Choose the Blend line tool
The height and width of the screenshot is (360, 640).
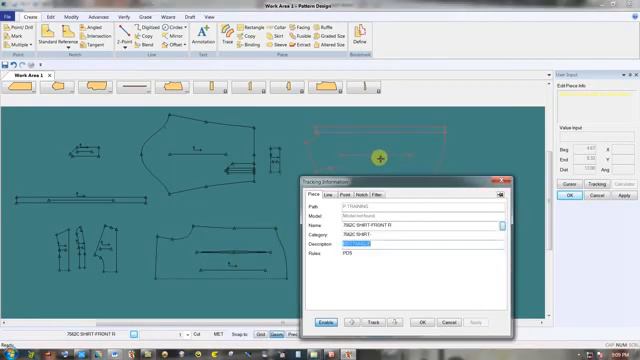pos(144,44)
